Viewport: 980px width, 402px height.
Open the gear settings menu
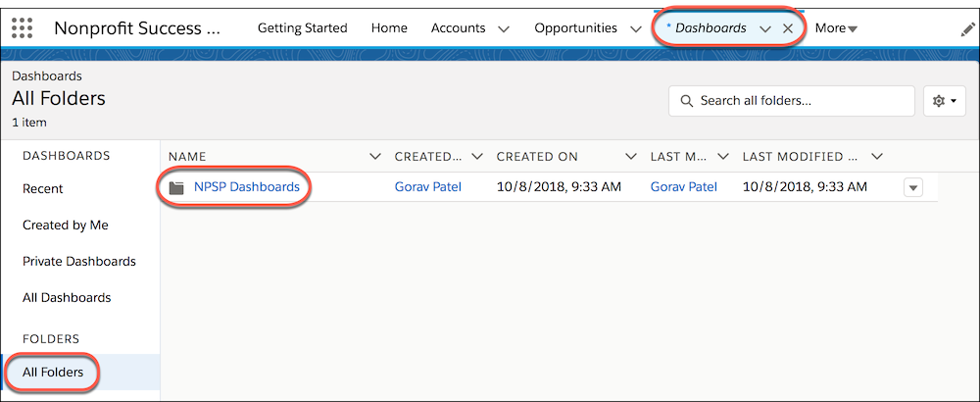(945, 101)
